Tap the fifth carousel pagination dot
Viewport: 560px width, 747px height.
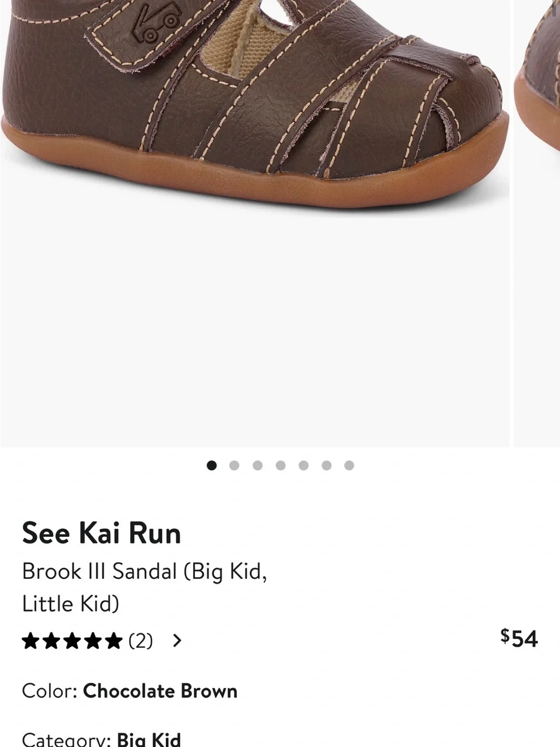304,465
